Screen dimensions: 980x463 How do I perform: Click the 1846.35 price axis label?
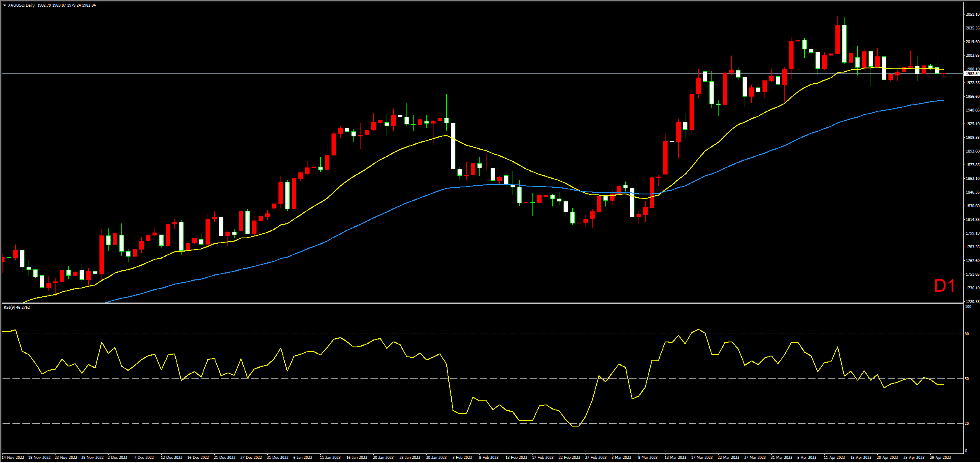pos(972,192)
